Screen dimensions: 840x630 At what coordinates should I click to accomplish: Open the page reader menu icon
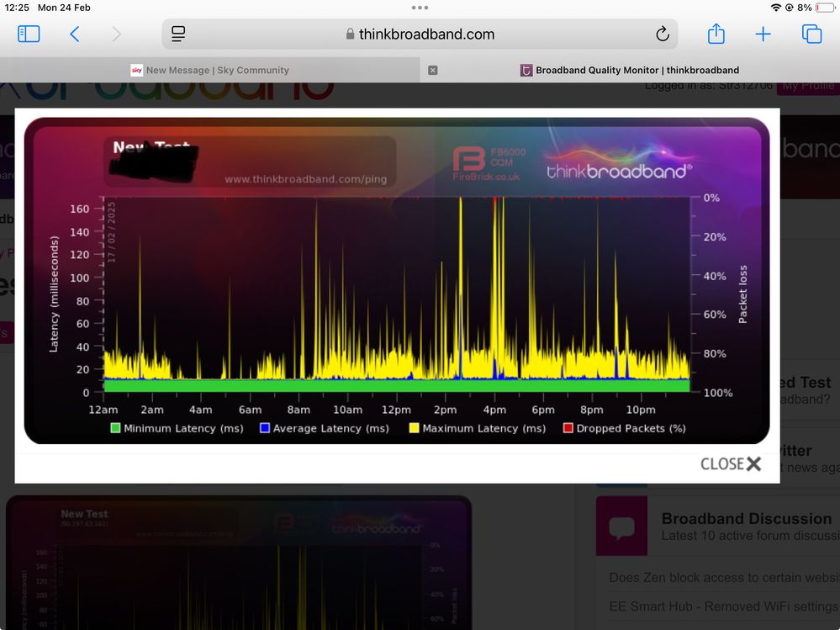178,34
